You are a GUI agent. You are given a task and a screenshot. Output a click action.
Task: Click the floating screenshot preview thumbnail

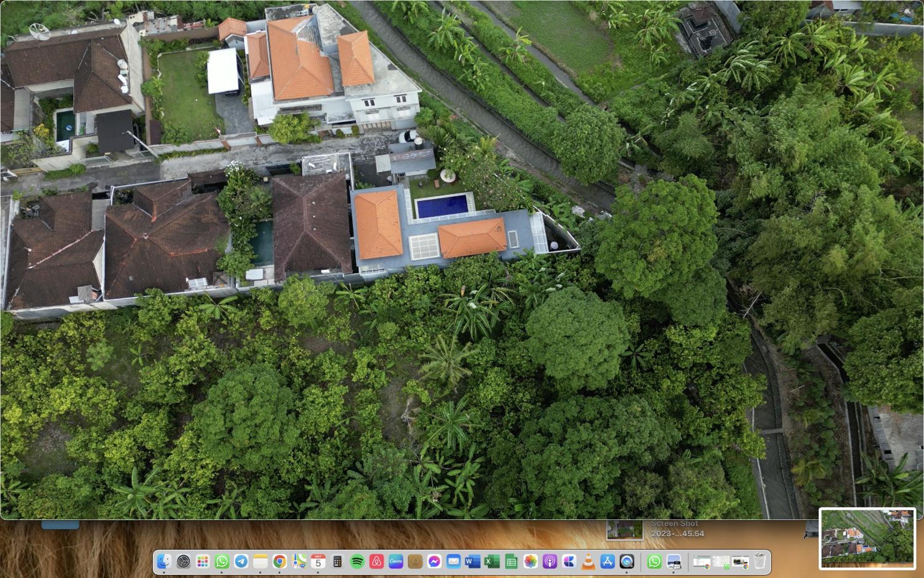click(x=867, y=539)
